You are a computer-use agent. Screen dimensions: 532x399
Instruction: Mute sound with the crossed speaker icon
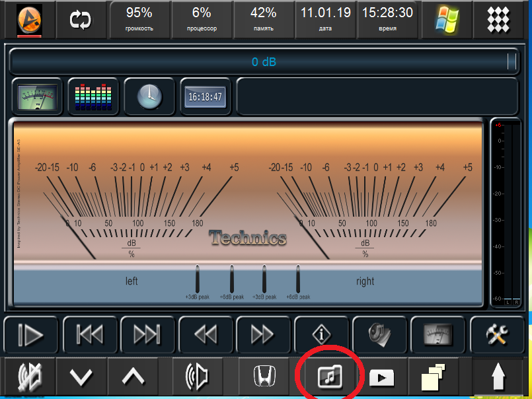click(30, 377)
